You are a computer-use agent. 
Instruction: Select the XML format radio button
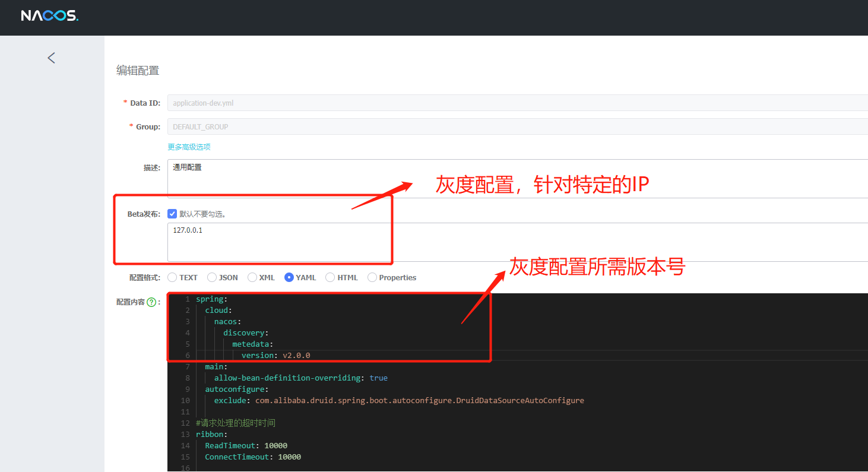[x=252, y=277]
